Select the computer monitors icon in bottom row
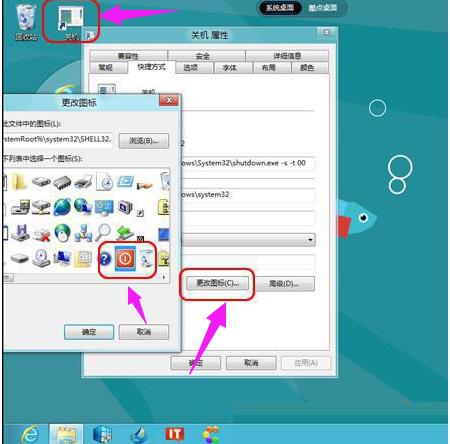The width and height of the screenshot is (450, 444). click(x=62, y=258)
